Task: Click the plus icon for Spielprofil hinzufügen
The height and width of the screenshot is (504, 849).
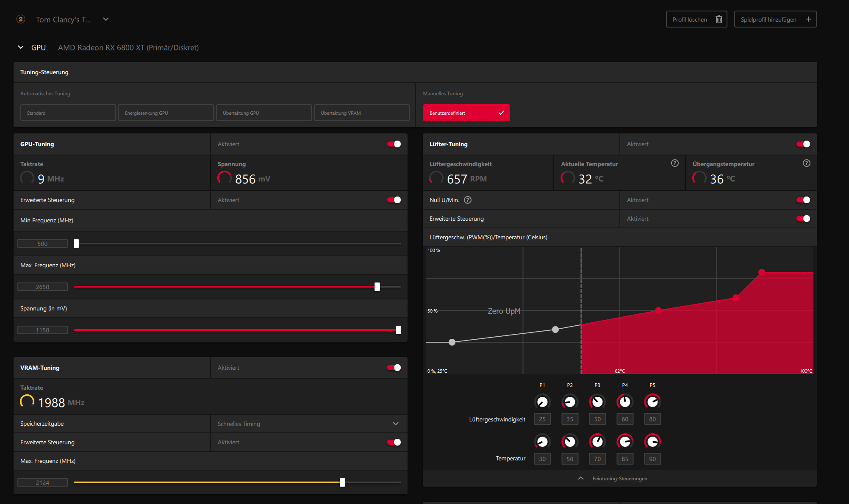Action: tap(808, 19)
